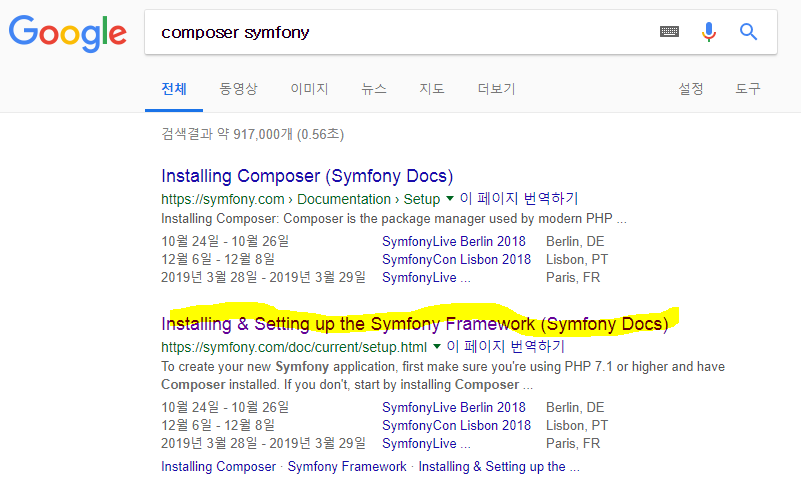This screenshot has height=493, width=801.
Task: Click the blue magnifier search button
Action: point(748,32)
